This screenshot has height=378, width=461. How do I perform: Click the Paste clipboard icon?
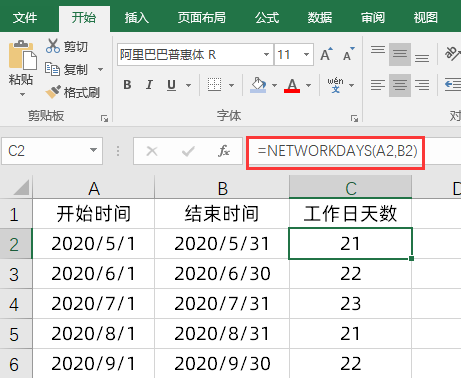click(x=22, y=55)
